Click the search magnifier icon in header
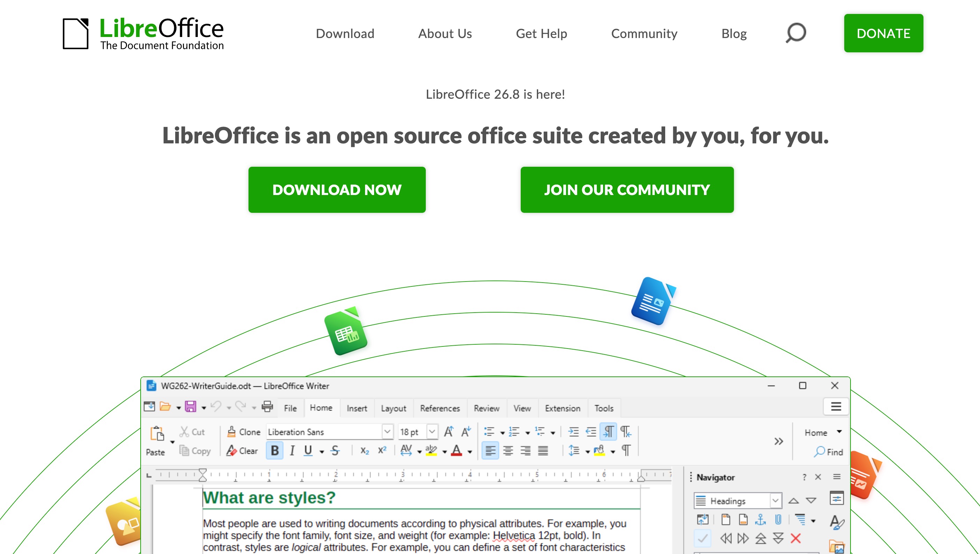980x554 pixels. point(796,33)
